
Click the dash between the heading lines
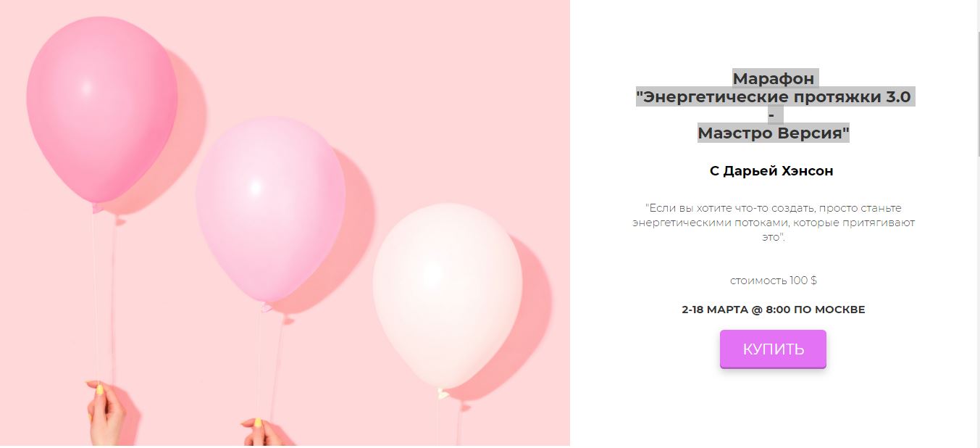tap(772, 115)
